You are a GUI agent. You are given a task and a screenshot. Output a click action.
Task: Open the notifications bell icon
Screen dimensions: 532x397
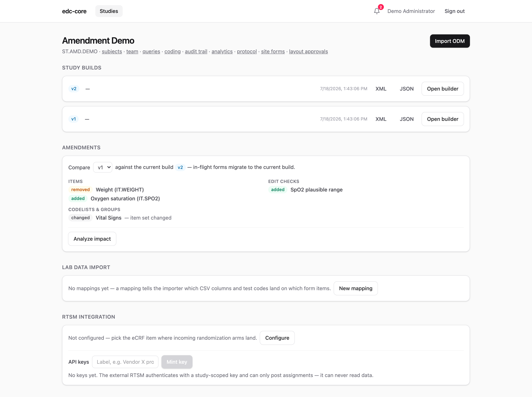point(377,11)
